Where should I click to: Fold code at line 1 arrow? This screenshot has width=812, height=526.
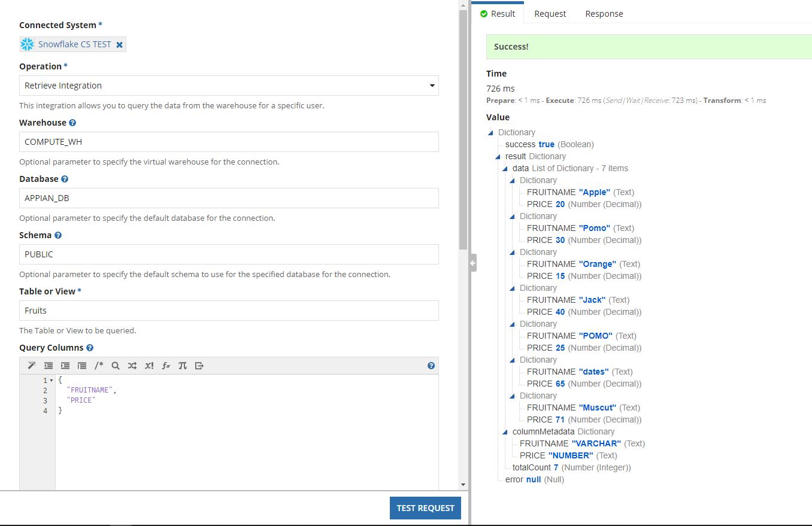click(51, 381)
